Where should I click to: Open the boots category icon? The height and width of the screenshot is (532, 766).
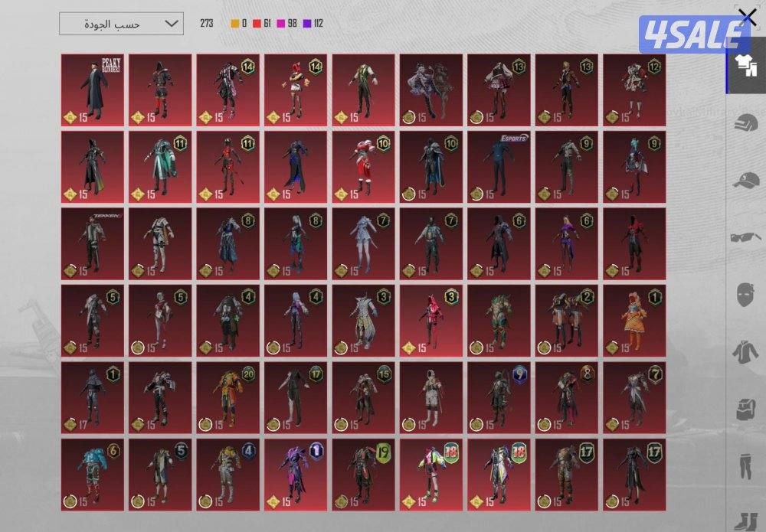coord(745,518)
